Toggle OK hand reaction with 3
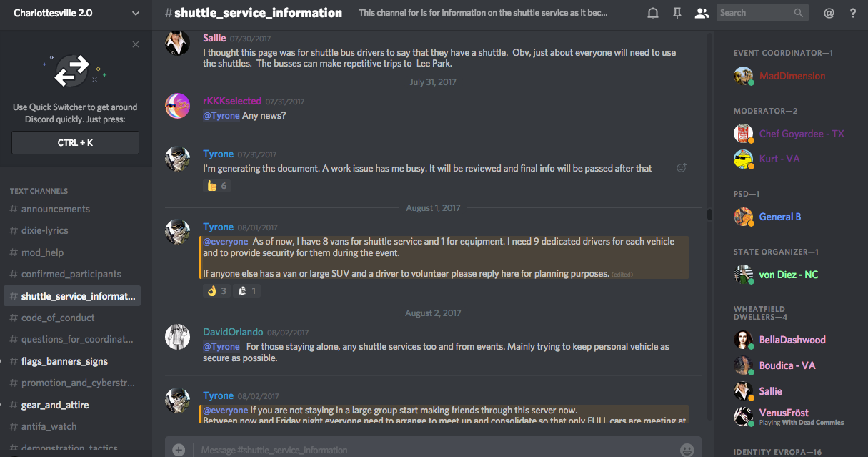The height and width of the screenshot is (457, 868). (x=216, y=291)
